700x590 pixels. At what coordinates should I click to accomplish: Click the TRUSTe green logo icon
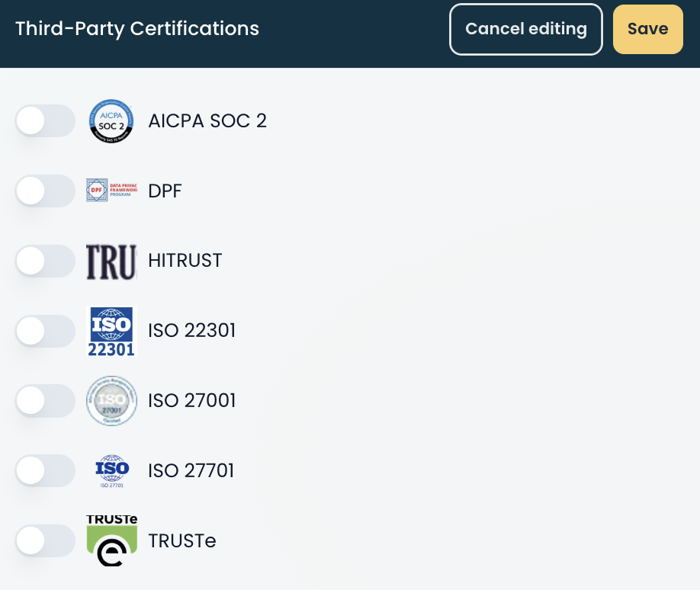click(x=111, y=540)
